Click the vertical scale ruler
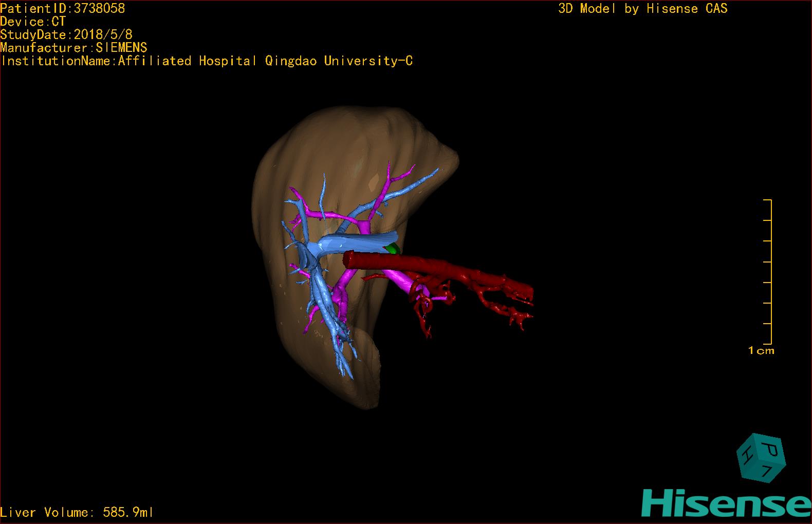The image size is (812, 524). (x=768, y=272)
